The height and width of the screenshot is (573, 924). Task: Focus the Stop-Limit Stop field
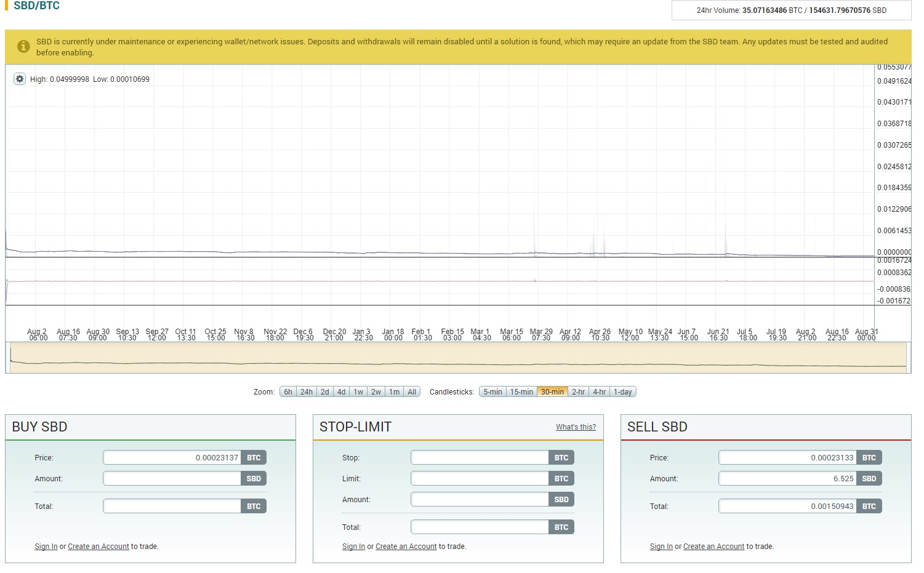pos(480,458)
